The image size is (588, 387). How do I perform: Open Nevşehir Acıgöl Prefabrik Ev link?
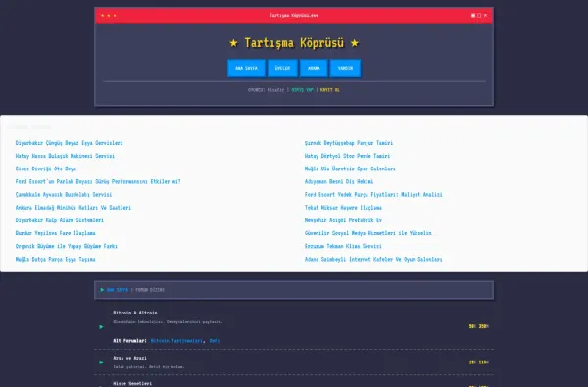[x=343, y=220]
